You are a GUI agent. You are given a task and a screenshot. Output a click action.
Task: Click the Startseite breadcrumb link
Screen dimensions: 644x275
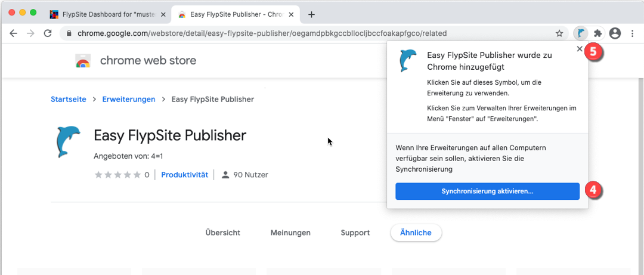tap(68, 99)
